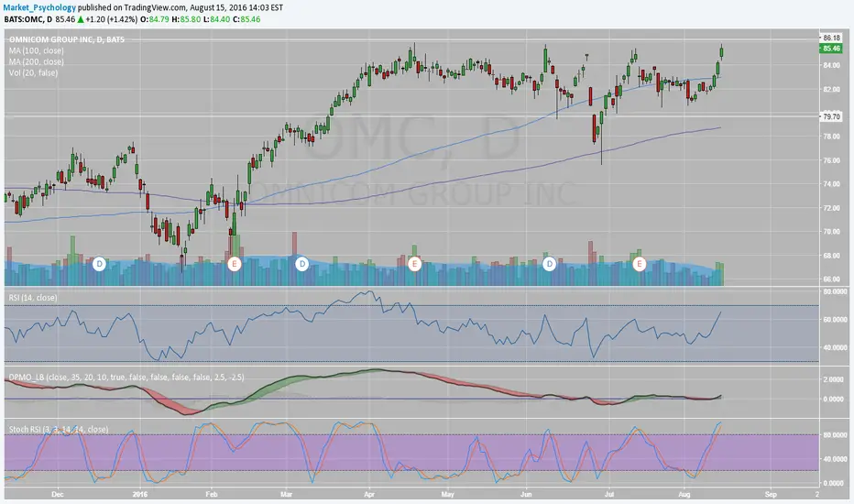Click the 74.00 price axis value

click(831, 184)
